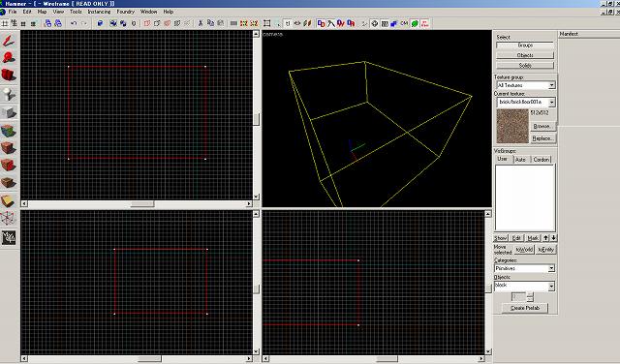Toggle scaling texture lock icon
Viewport: 620px width, 364px height.
(x=297, y=23)
